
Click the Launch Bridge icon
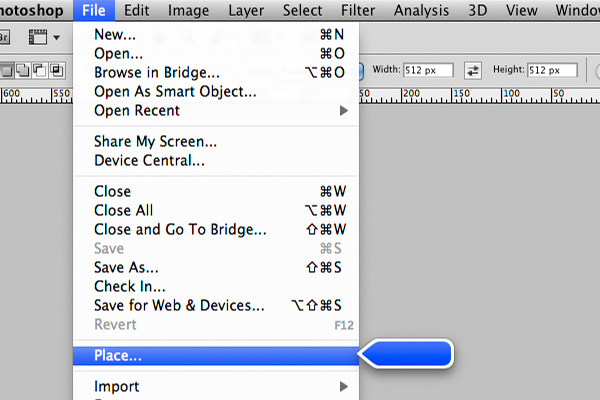(x=4, y=38)
